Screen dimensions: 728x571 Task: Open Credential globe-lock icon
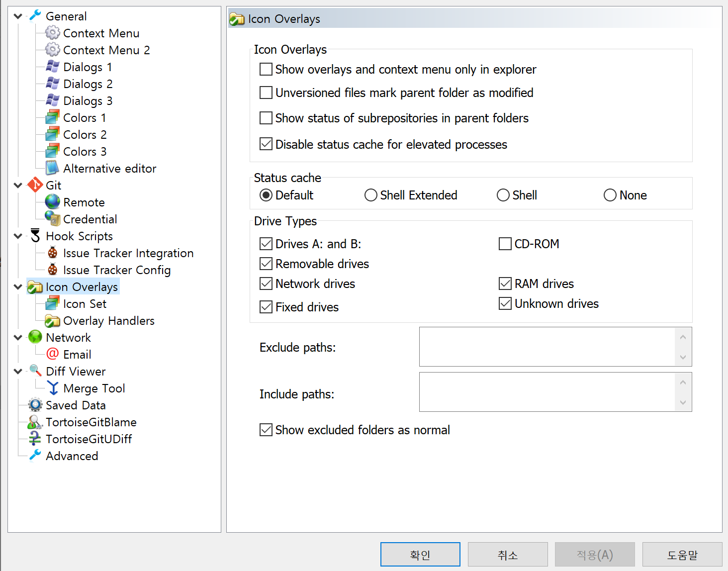[53, 219]
